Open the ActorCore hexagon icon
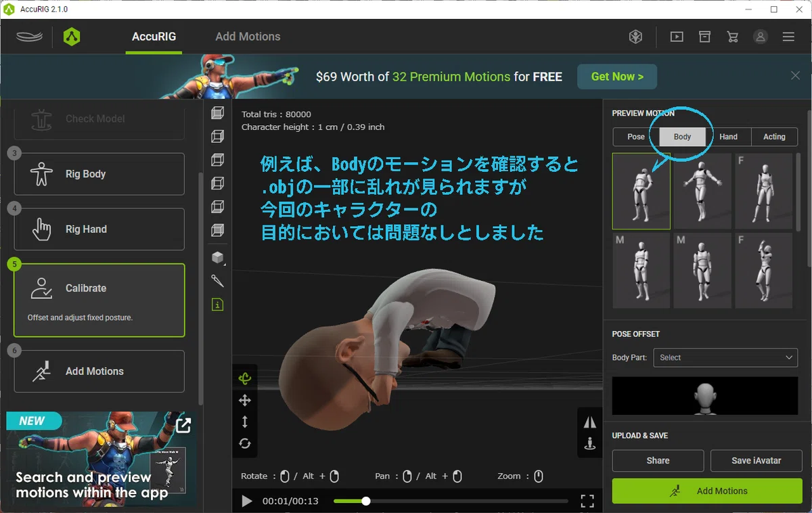This screenshot has width=812, height=513. (x=635, y=37)
